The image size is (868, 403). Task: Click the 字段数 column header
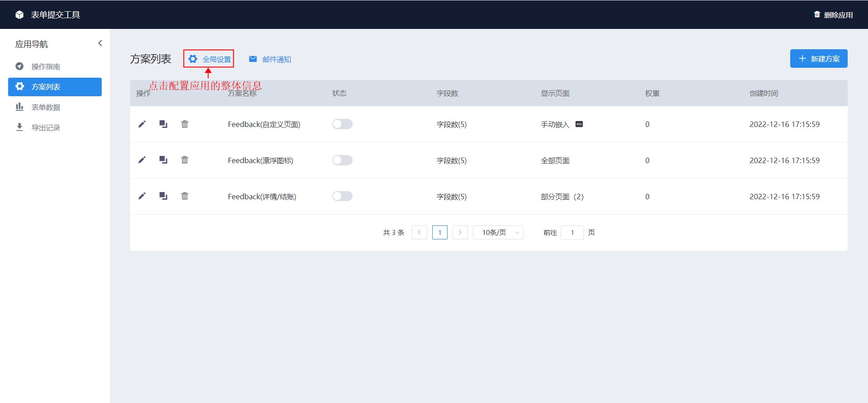pyautogui.click(x=447, y=93)
